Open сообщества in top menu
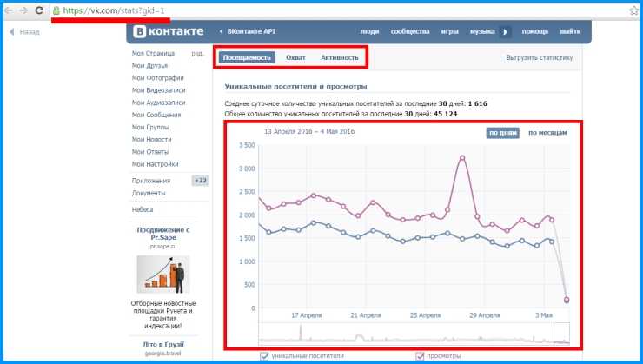Screen dimensions: 643x364 tap(410, 31)
